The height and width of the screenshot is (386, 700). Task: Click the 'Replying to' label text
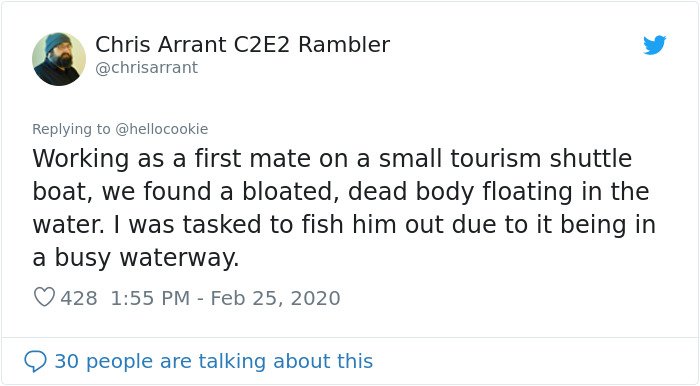[x=71, y=129]
